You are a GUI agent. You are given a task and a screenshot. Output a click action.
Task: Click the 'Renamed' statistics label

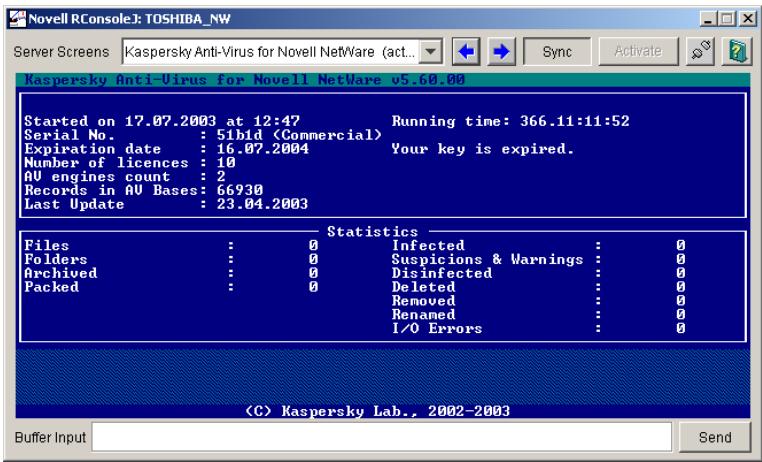pyautogui.click(x=423, y=315)
